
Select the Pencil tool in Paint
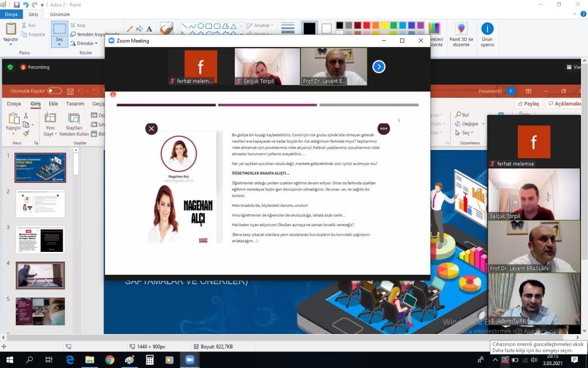tap(130, 29)
